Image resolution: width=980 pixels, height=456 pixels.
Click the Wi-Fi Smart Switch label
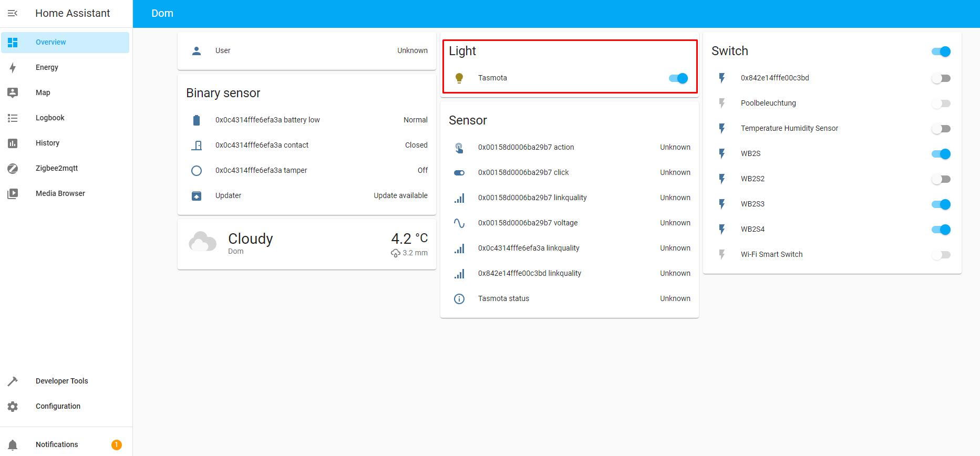point(772,254)
